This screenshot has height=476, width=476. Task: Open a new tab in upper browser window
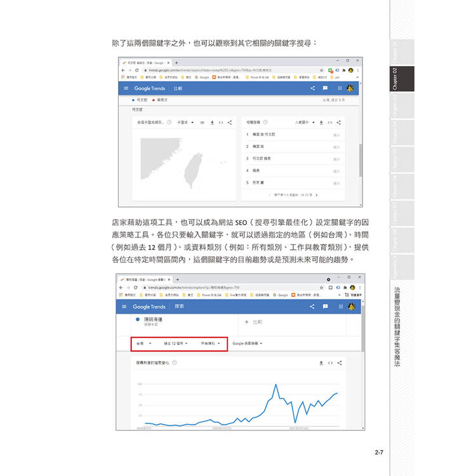tap(176, 63)
